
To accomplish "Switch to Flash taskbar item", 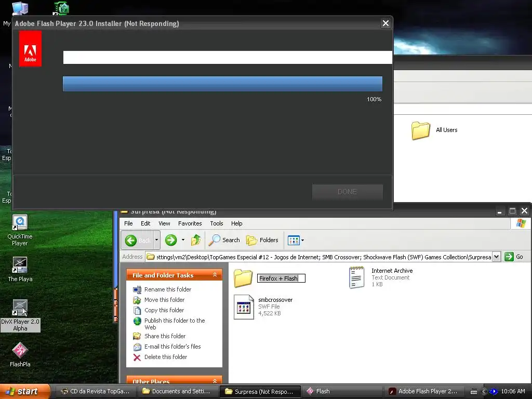I will click(x=342, y=391).
